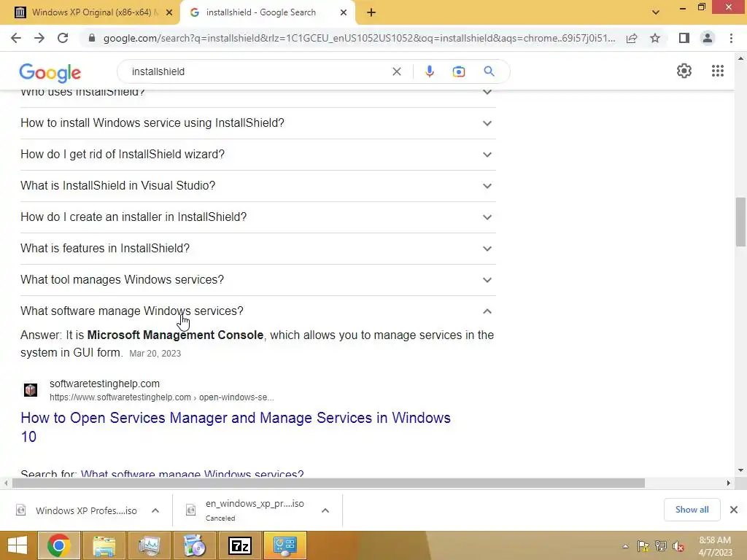This screenshot has height=560, width=747.
Task: Clear the installshield search query
Action: 396,71
